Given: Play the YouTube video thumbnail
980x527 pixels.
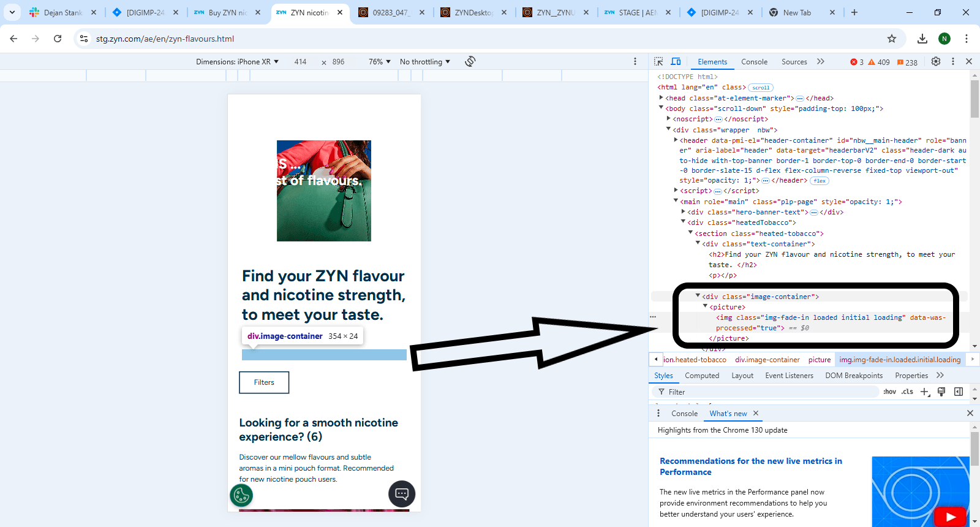Looking at the screenshot, I should [951, 517].
